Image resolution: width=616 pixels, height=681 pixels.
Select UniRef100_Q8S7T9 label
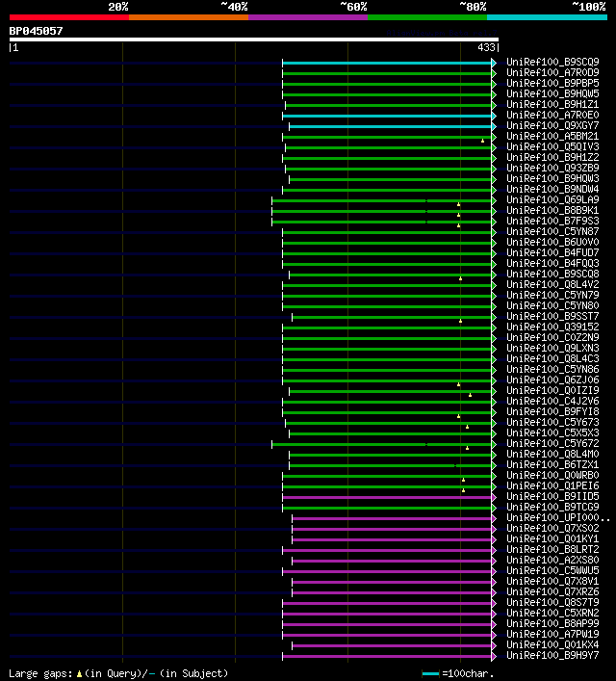[x=552, y=602]
